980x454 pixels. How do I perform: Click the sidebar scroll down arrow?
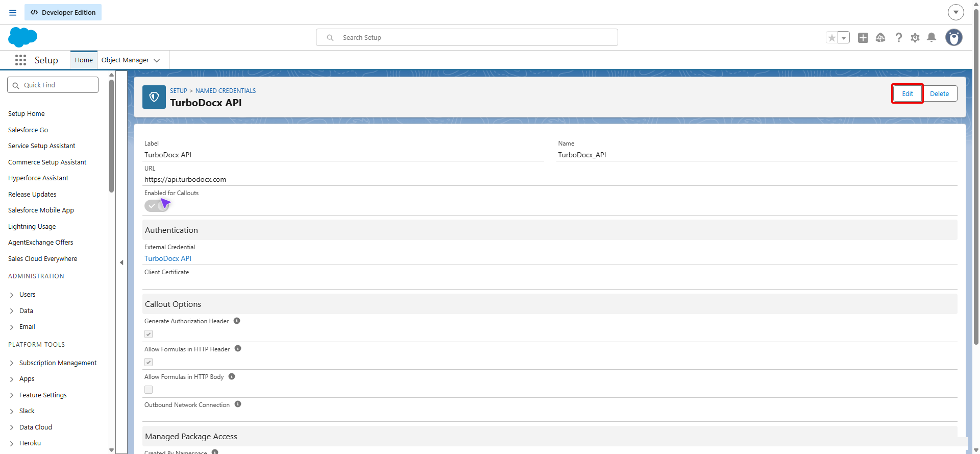(111, 450)
